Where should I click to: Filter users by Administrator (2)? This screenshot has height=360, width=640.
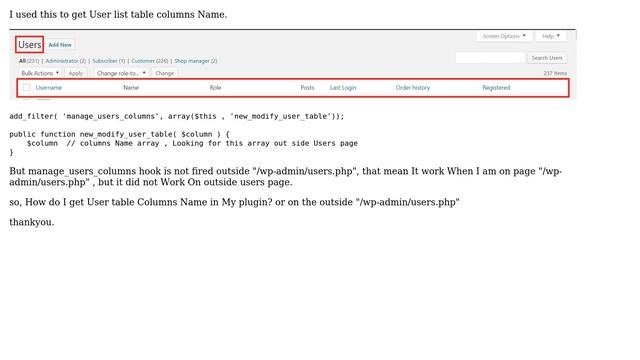pyautogui.click(x=66, y=61)
